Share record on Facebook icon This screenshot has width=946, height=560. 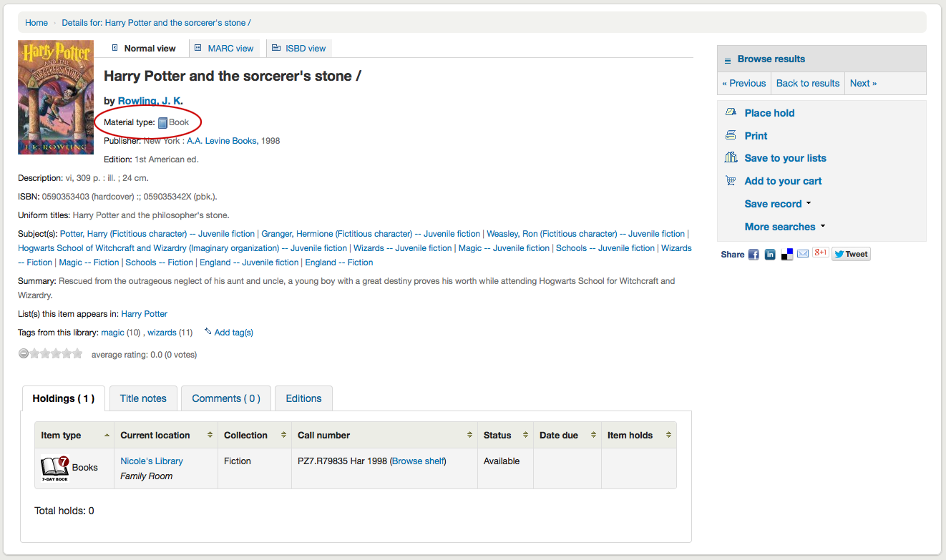click(754, 254)
